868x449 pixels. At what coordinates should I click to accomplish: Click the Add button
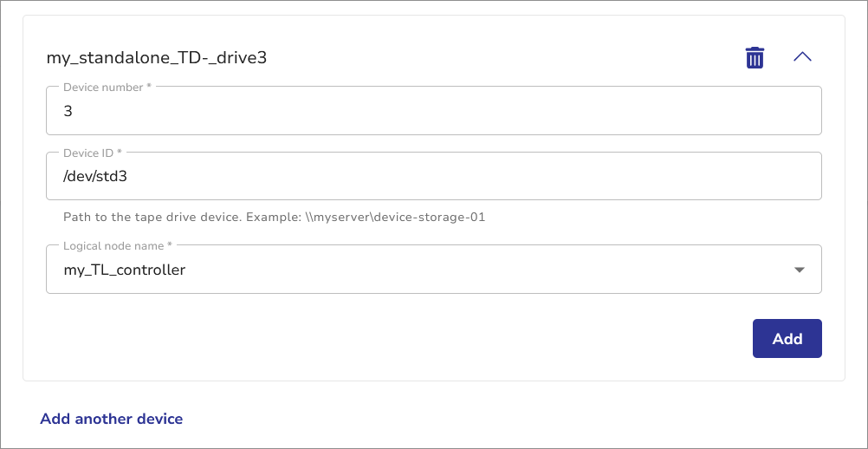pos(787,339)
